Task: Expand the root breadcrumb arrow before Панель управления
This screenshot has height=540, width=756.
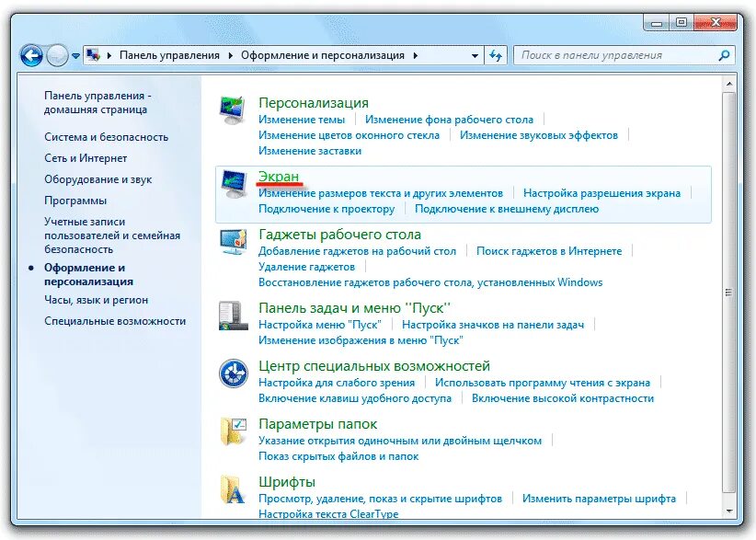Action: (109, 55)
